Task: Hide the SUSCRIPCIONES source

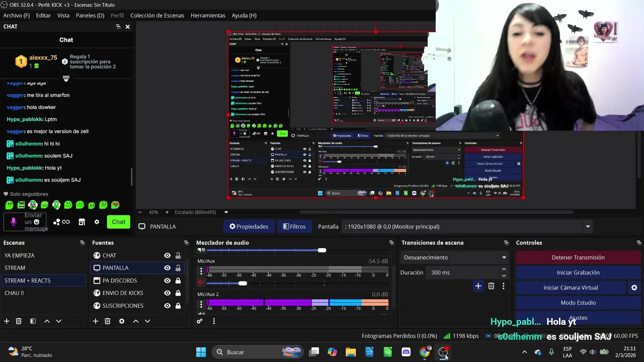Action: click(x=167, y=306)
